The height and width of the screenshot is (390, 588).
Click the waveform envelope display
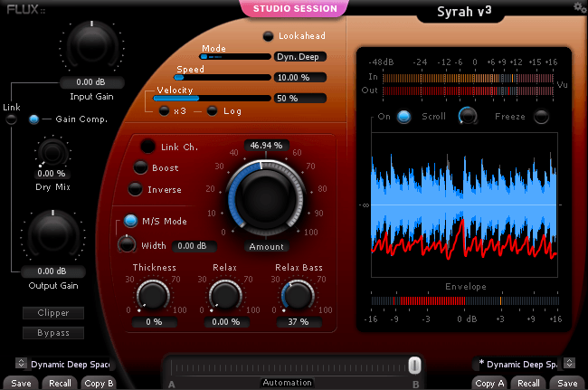(x=464, y=205)
